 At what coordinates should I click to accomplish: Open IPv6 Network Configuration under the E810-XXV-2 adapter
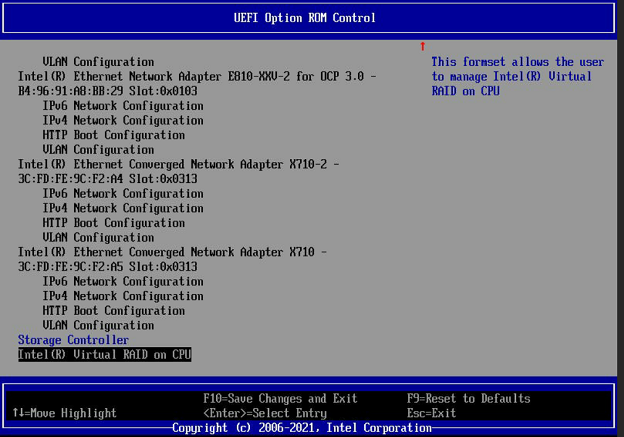pos(123,106)
